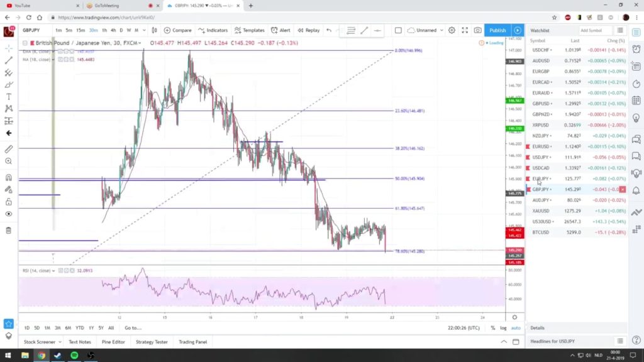Open the prediction and measurement tools
Screen dimensions: 644x362
(9, 121)
